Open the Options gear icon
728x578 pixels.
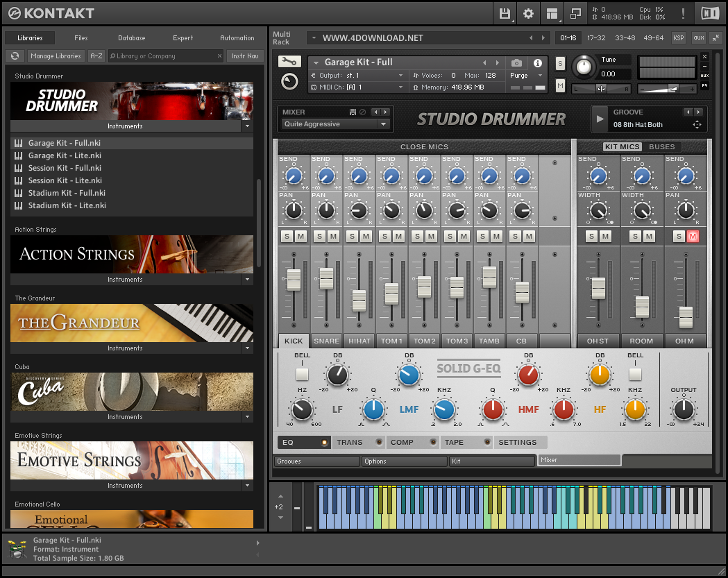[528, 13]
